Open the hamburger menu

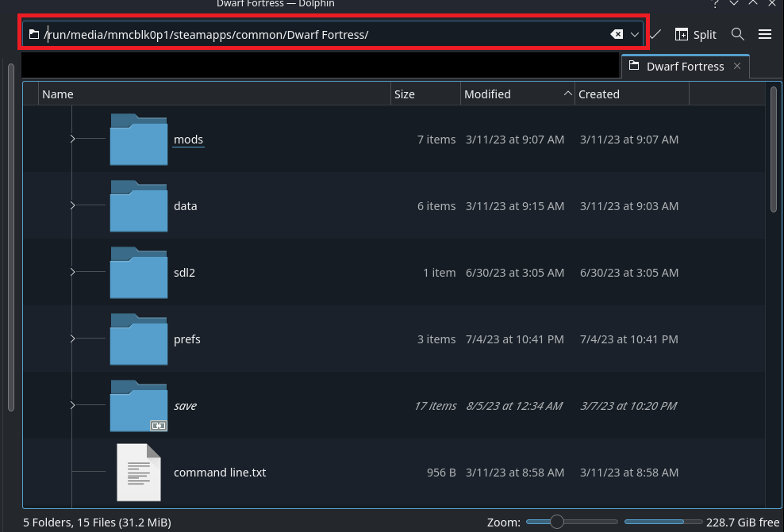pyautogui.click(x=764, y=34)
